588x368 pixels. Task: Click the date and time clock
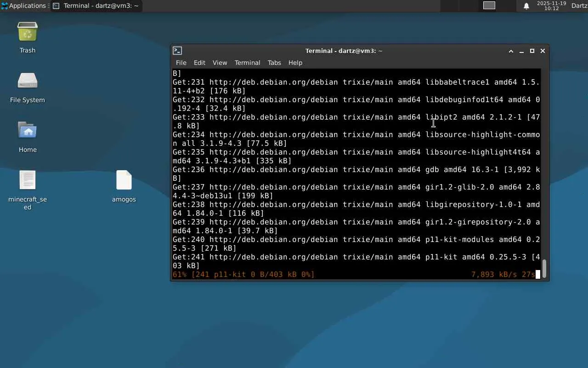pyautogui.click(x=551, y=6)
